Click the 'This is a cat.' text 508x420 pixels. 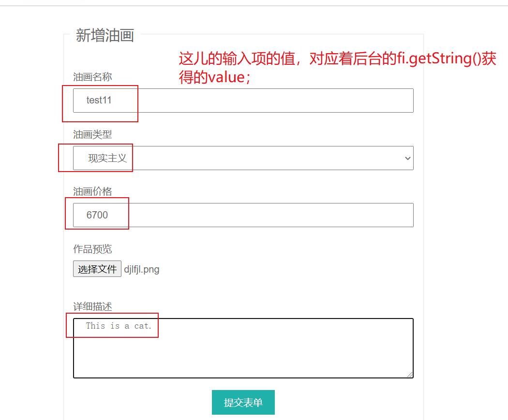[x=119, y=326]
